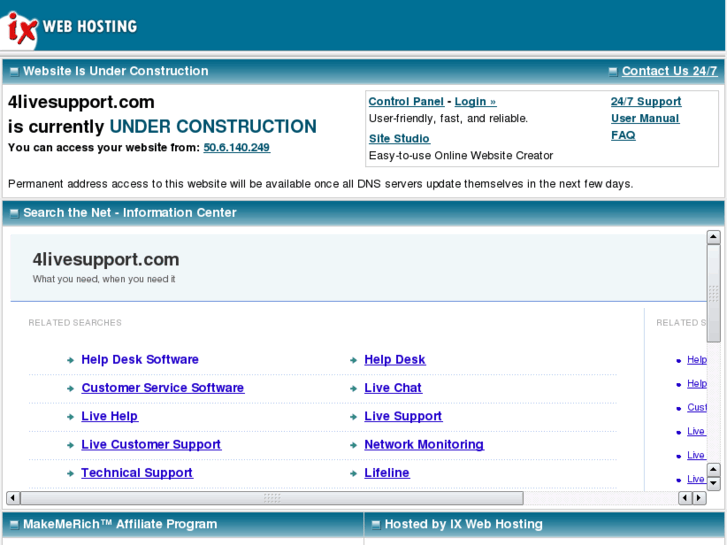The image size is (727, 545).
Task: Click the Website Is Under Construction header icon
Action: point(14,71)
